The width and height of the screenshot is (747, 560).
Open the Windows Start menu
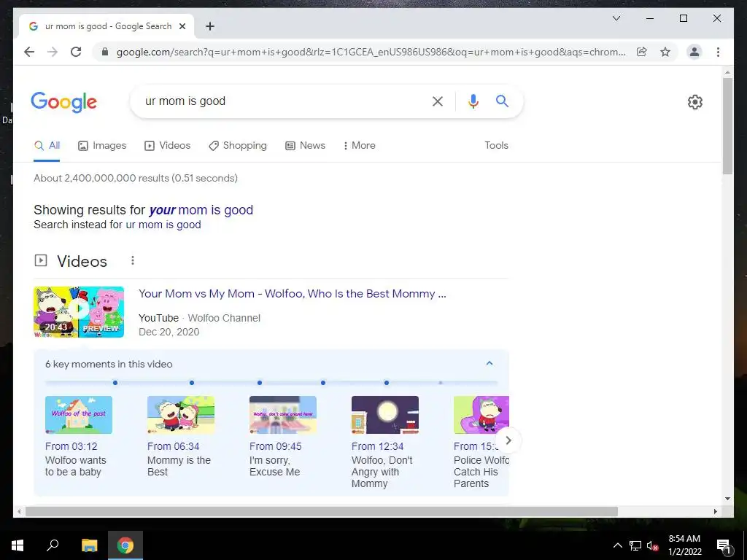18,545
